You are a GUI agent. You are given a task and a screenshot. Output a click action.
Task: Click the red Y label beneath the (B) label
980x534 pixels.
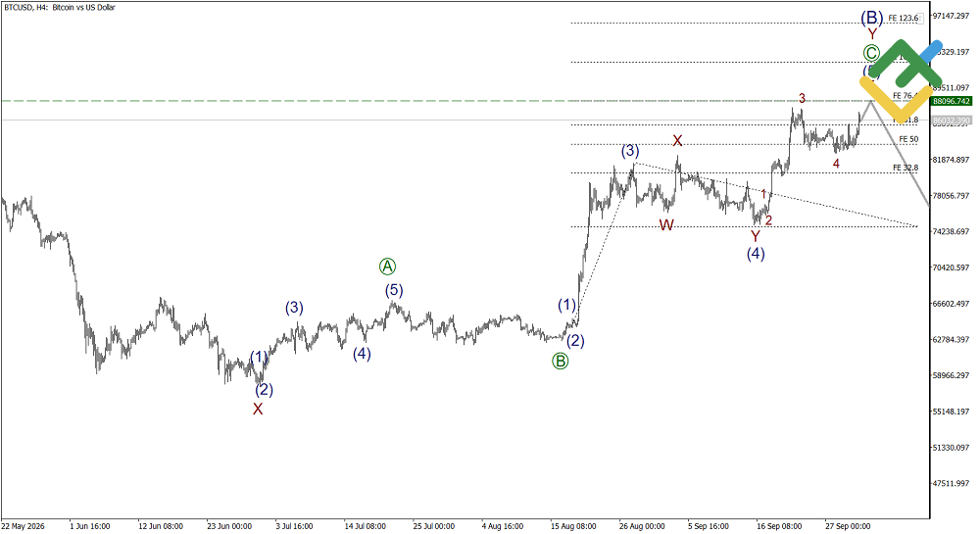[872, 35]
